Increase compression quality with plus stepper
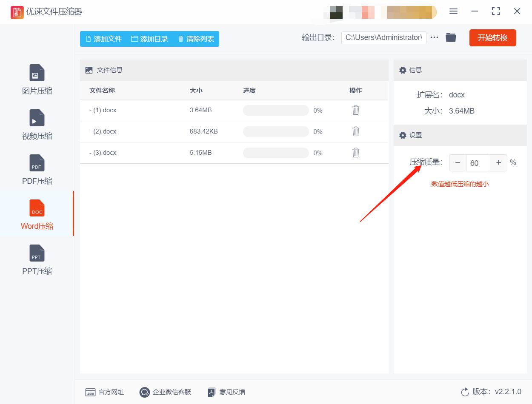The height and width of the screenshot is (404, 532). click(498, 162)
